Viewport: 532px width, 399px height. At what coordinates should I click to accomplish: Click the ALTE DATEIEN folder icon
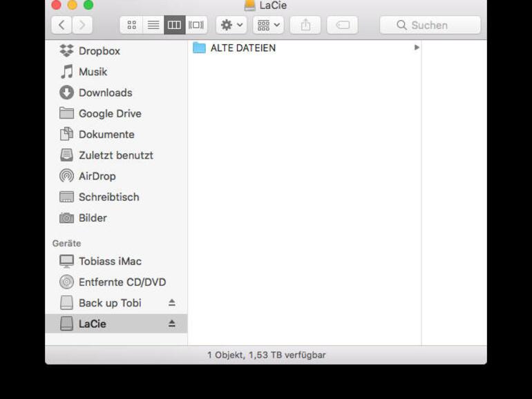pyautogui.click(x=199, y=48)
